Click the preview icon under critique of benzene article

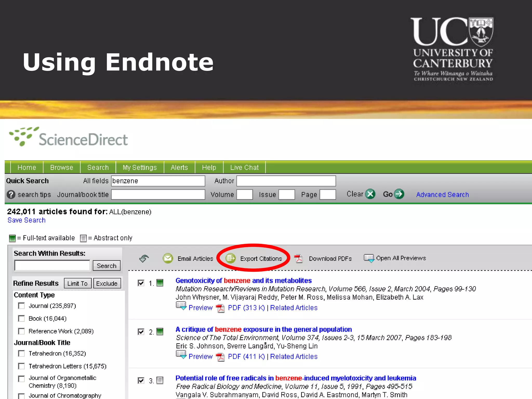pos(181,355)
